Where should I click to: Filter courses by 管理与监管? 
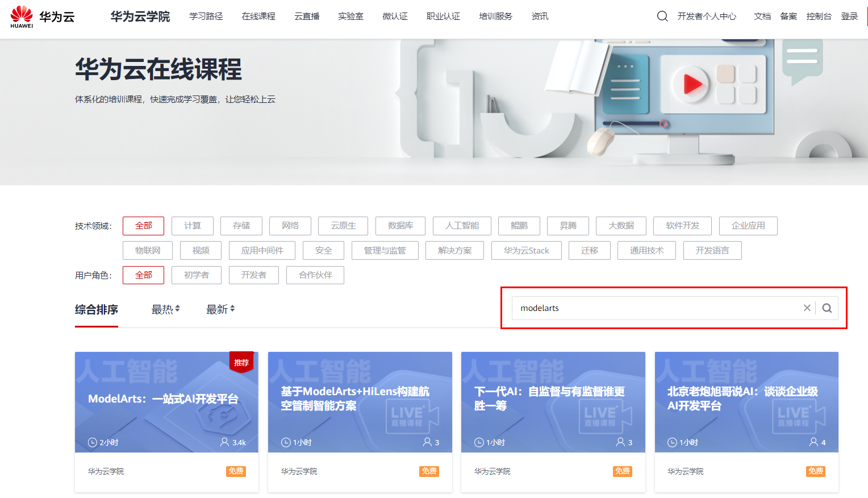tap(385, 251)
